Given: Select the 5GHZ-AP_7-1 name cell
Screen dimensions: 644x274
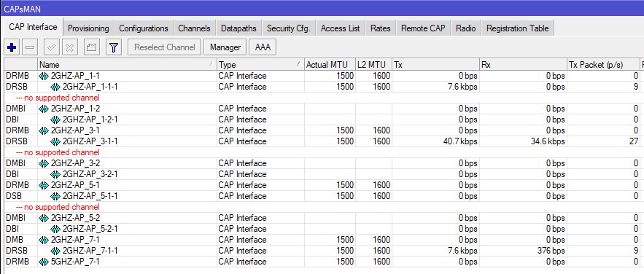Looking at the screenshot, I should (127, 262).
